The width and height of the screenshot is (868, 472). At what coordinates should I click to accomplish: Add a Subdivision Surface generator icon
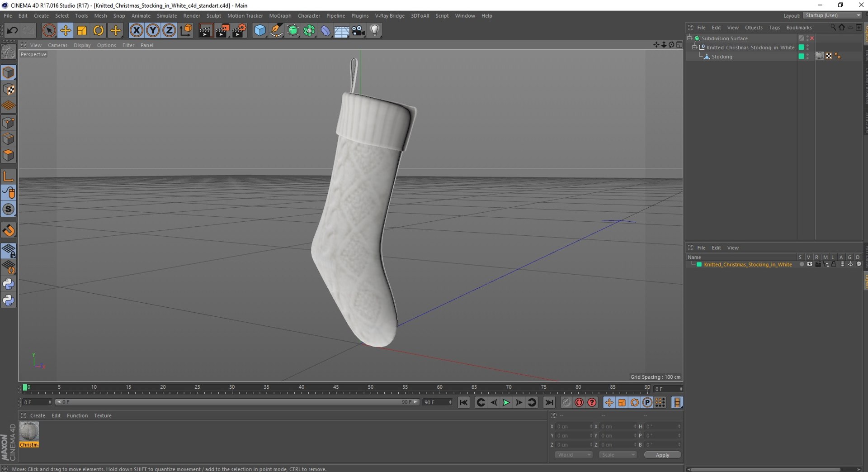tap(293, 31)
